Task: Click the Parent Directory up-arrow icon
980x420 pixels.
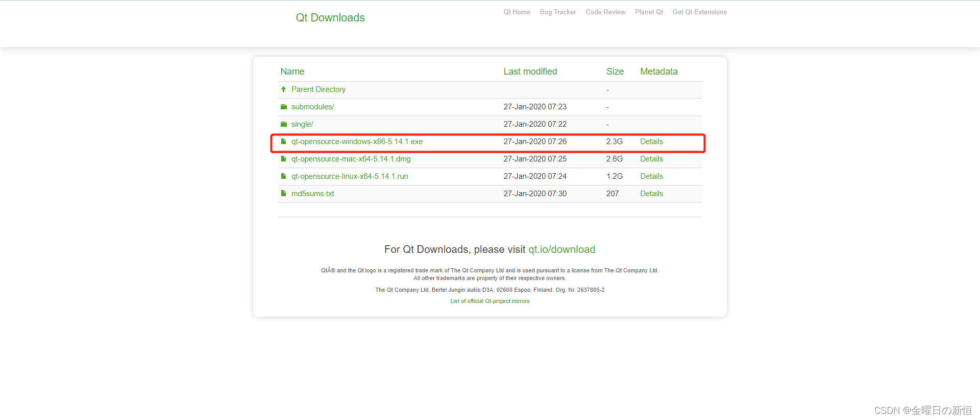Action: click(283, 89)
